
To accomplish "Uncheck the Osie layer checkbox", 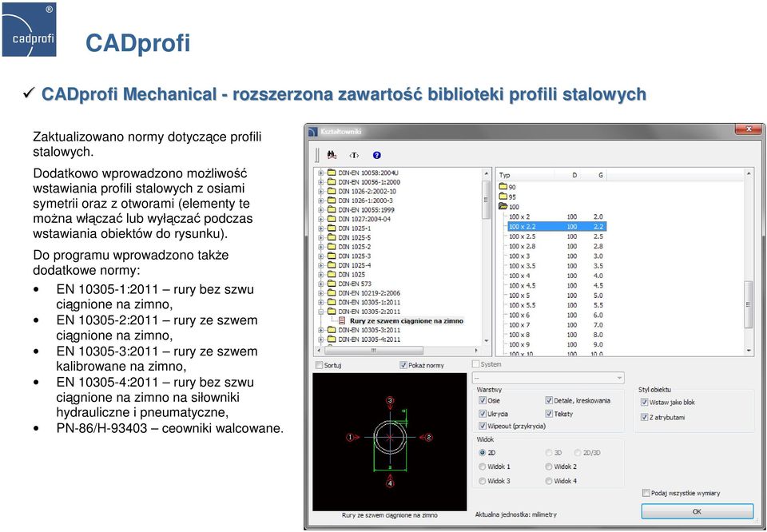I will 483,400.
